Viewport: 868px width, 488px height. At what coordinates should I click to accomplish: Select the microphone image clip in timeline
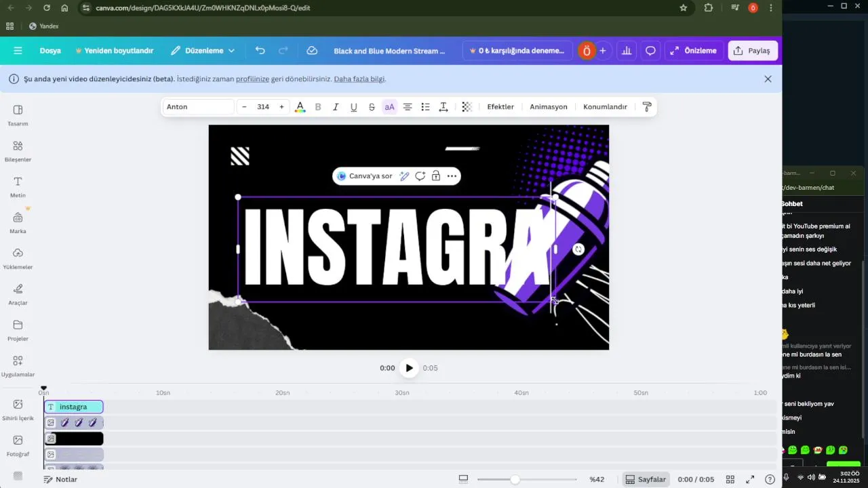(74, 422)
